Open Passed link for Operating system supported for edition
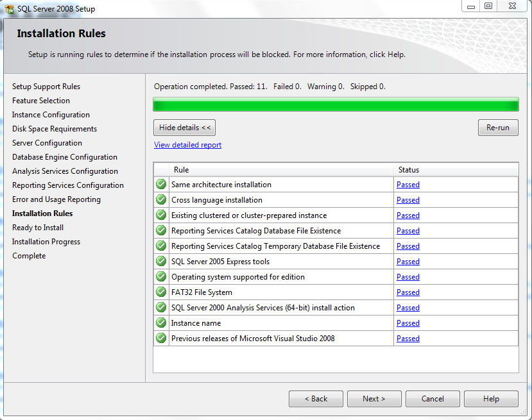Viewport: 532px width, 420px height. [x=408, y=277]
